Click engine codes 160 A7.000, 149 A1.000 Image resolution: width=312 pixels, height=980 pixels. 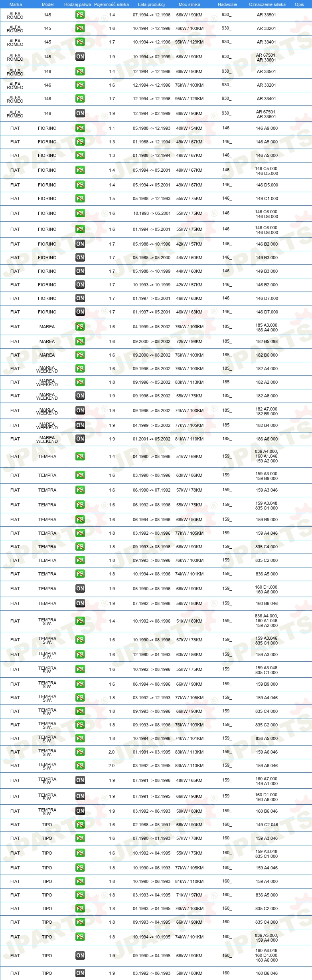click(267, 781)
